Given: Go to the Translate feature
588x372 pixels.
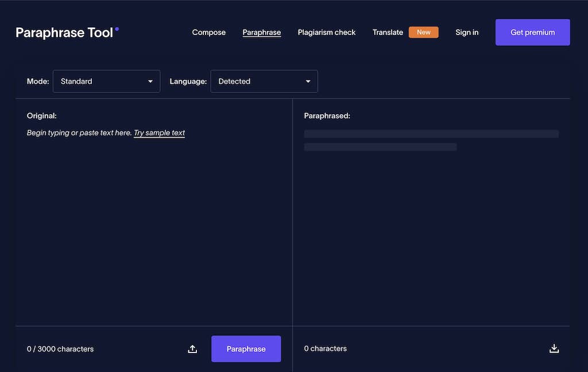Looking at the screenshot, I should (388, 32).
